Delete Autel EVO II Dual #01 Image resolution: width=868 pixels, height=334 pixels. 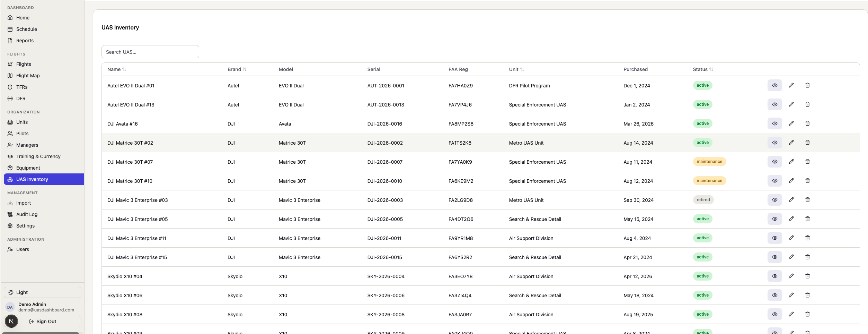point(807,85)
